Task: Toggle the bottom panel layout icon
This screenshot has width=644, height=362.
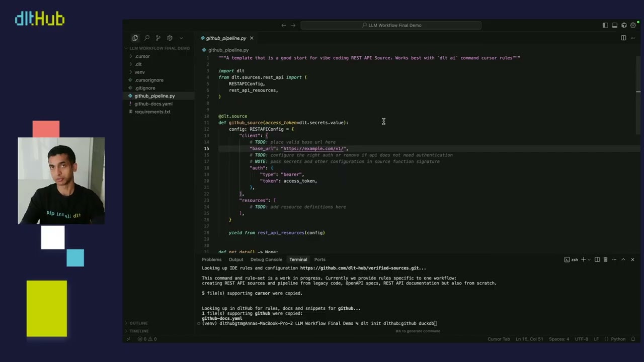Action: 614,25
